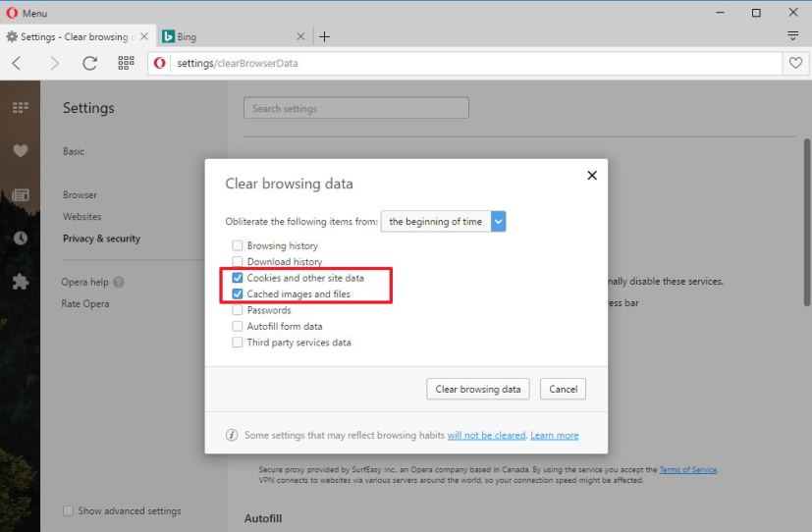Click the Opera logo in the address bar
The image size is (812, 532).
tap(160, 63)
